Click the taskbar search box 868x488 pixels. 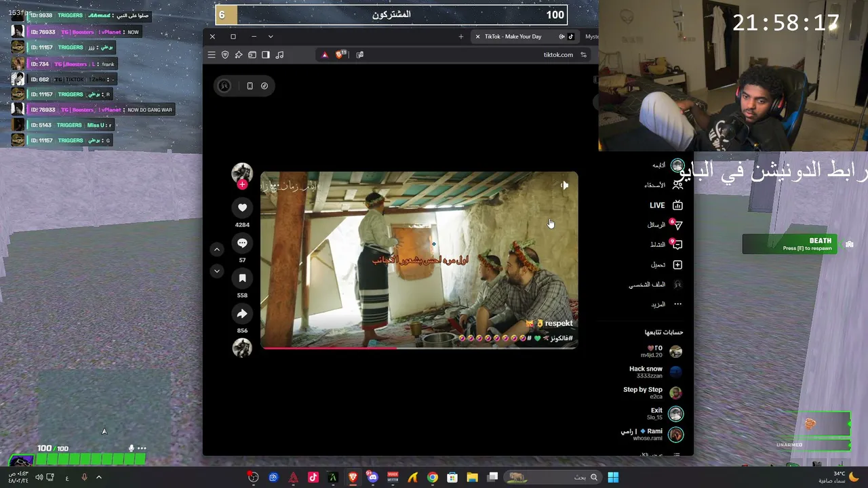coord(552,477)
